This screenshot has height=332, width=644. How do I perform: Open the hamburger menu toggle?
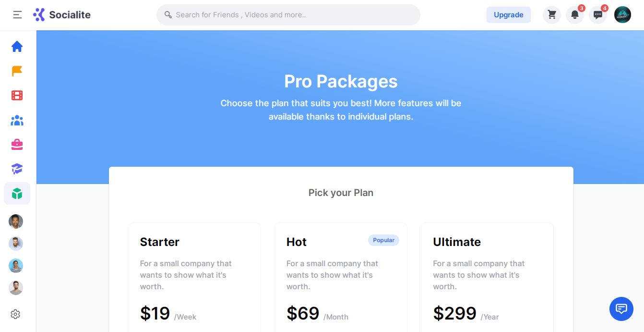(17, 15)
